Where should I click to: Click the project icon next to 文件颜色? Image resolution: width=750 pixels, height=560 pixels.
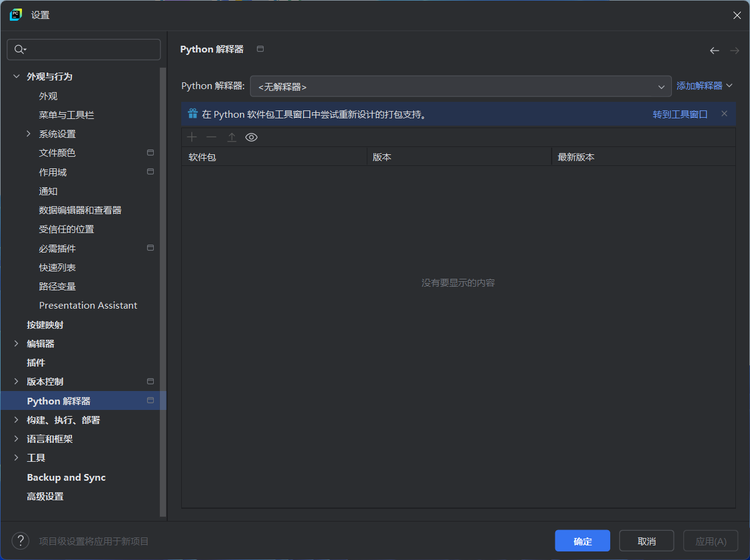click(150, 153)
